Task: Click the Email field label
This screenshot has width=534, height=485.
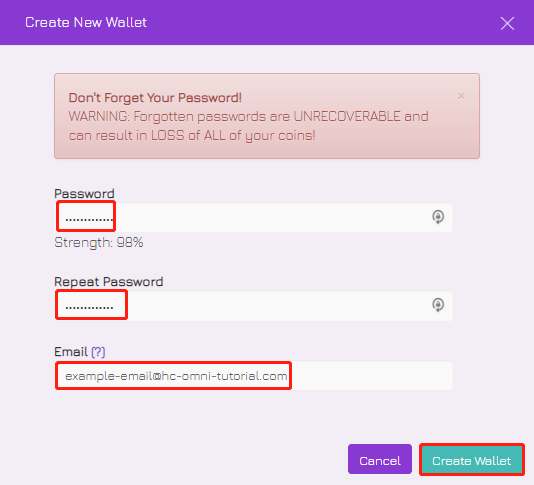Action: point(71,351)
